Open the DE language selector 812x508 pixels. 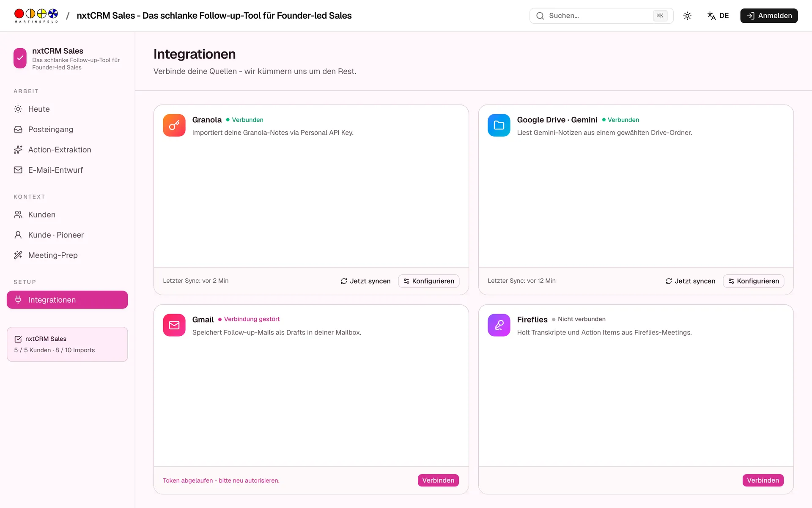(x=718, y=16)
